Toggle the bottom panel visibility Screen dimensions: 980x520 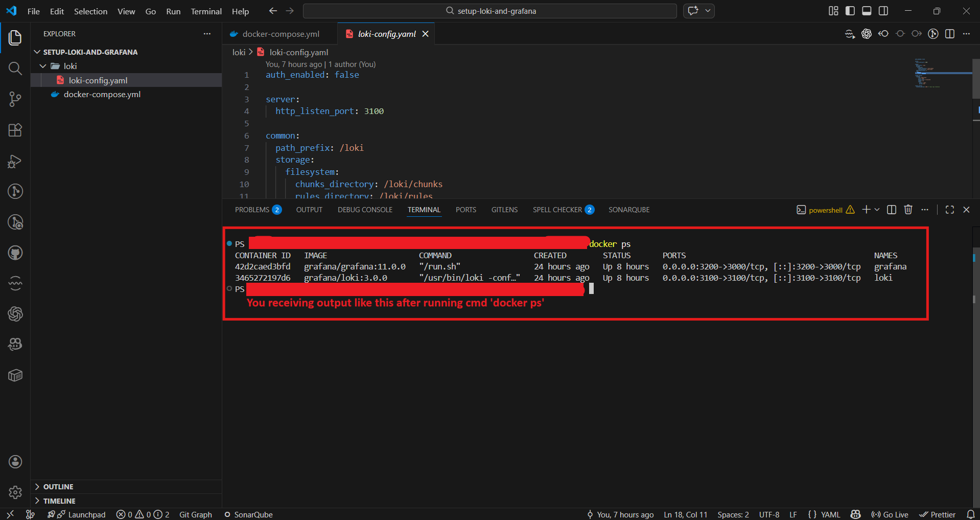coord(867,11)
